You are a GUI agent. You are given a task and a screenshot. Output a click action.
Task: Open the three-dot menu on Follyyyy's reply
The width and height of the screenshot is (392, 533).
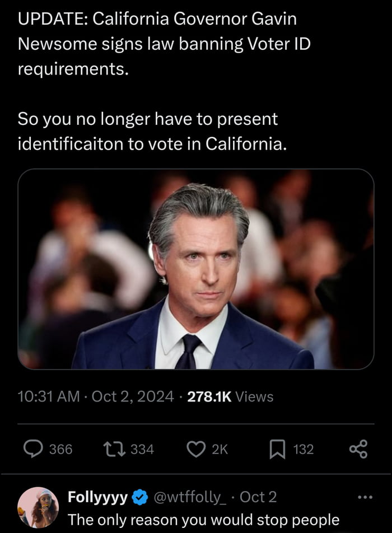(365, 497)
